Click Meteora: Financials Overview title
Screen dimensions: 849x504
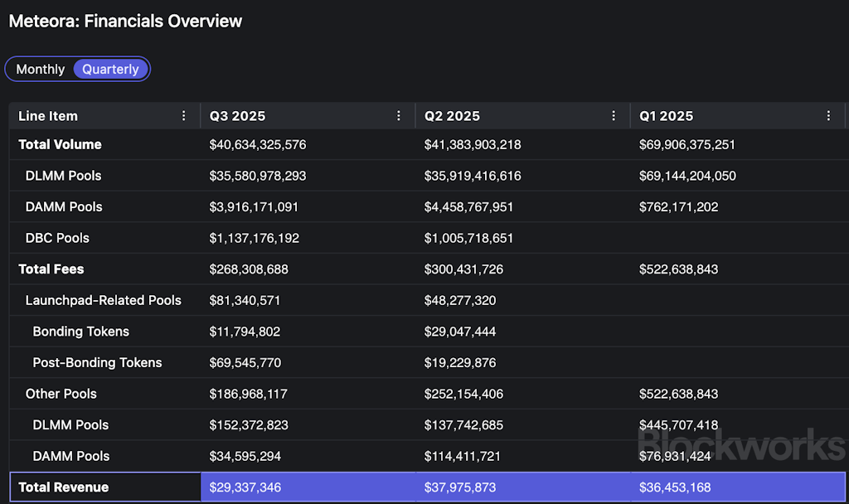[125, 22]
